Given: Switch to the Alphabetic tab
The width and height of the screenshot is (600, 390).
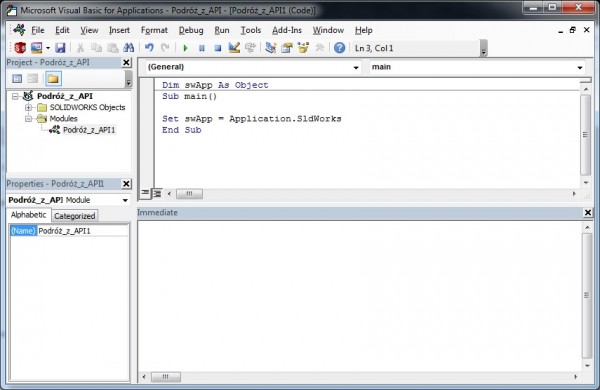Looking at the screenshot, I should (29, 215).
